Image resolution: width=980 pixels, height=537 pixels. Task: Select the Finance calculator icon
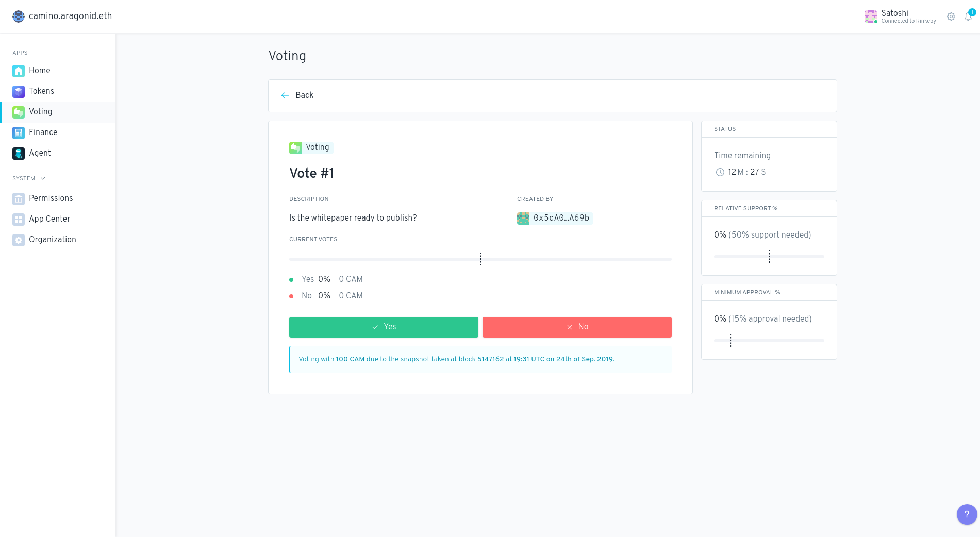[x=19, y=132]
